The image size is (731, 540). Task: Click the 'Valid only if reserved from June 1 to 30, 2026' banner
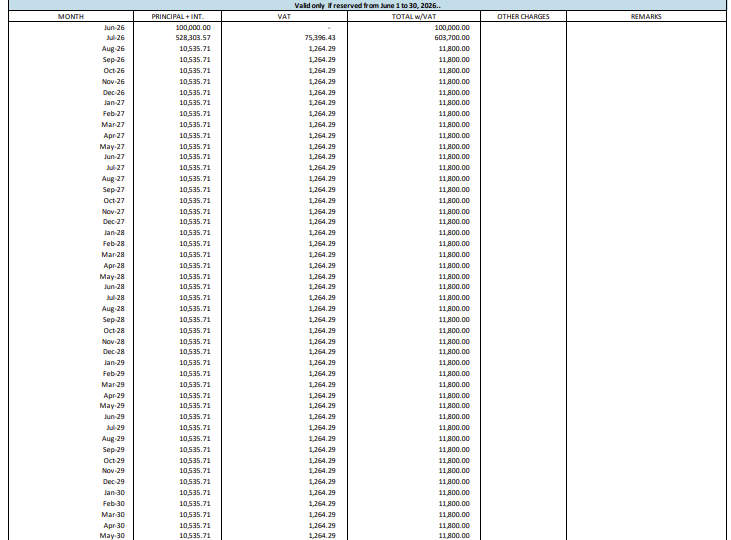[x=367, y=6]
